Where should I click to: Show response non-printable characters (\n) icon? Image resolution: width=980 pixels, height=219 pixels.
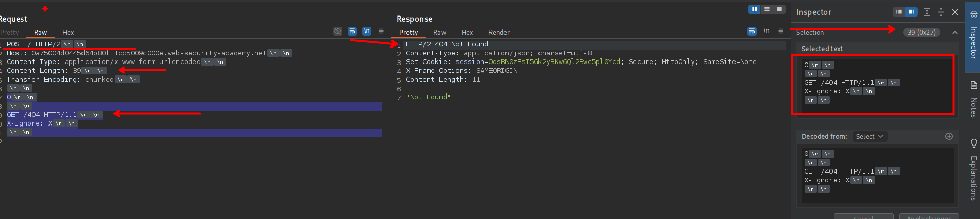click(766, 32)
